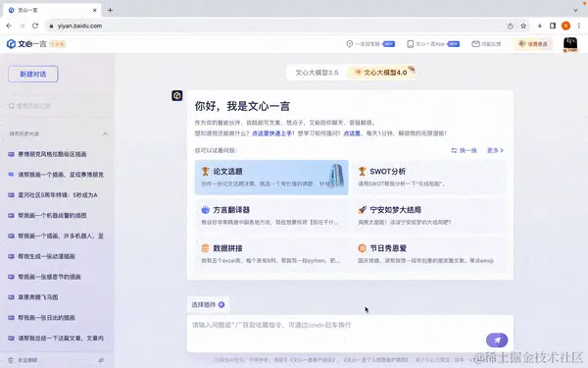Send message with the paper plane button

tap(497, 341)
